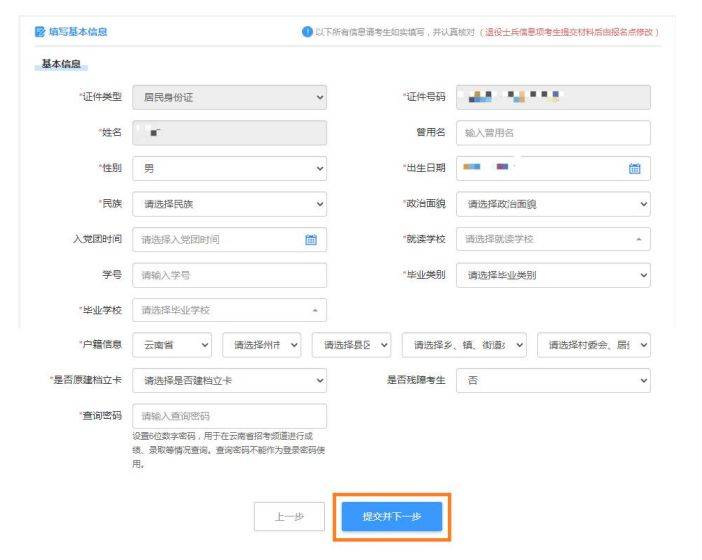Expand the 就读学校 selector
The width and height of the screenshot is (702, 560).
tap(553, 239)
